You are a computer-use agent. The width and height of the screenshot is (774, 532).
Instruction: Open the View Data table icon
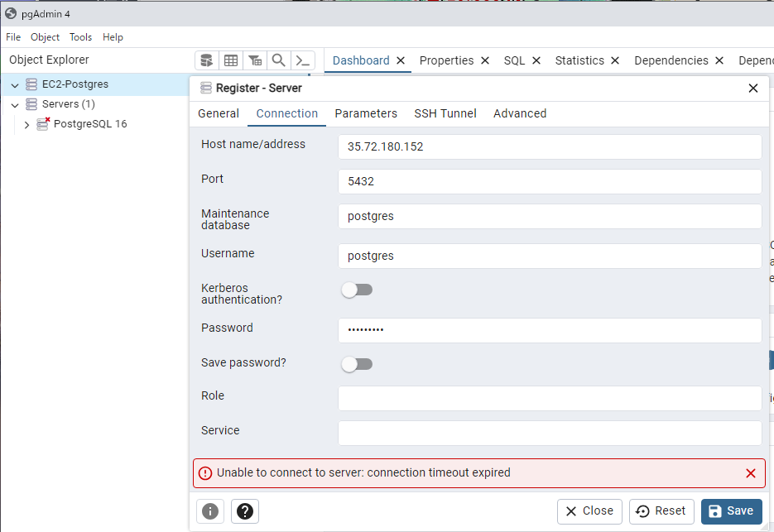point(231,60)
